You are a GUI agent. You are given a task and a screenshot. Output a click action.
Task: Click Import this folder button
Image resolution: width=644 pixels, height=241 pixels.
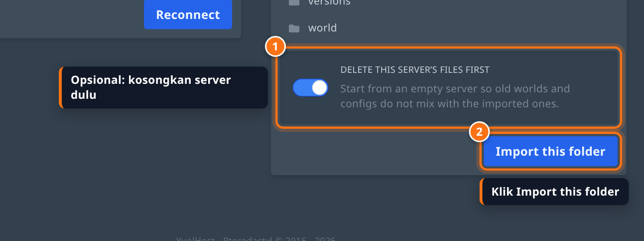[x=550, y=152]
